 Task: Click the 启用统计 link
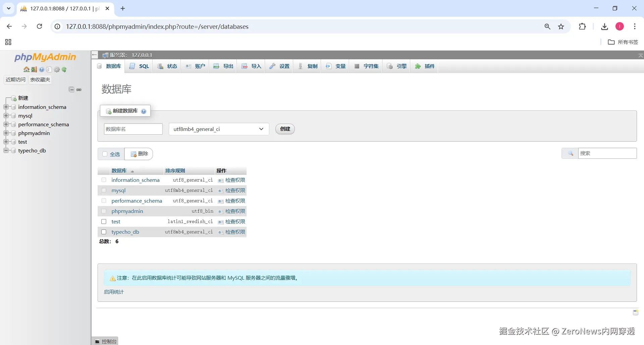pos(114,292)
